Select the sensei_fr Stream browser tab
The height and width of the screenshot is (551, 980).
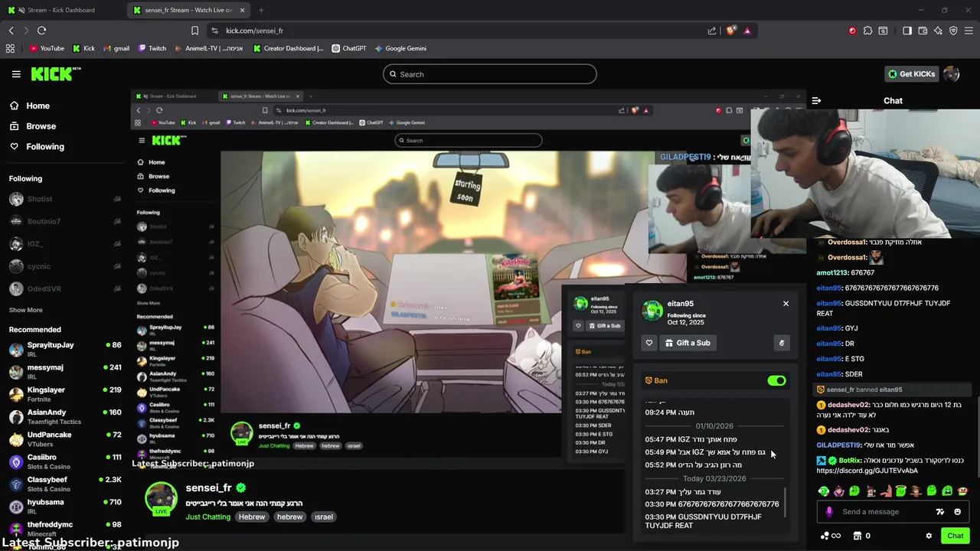190,10
